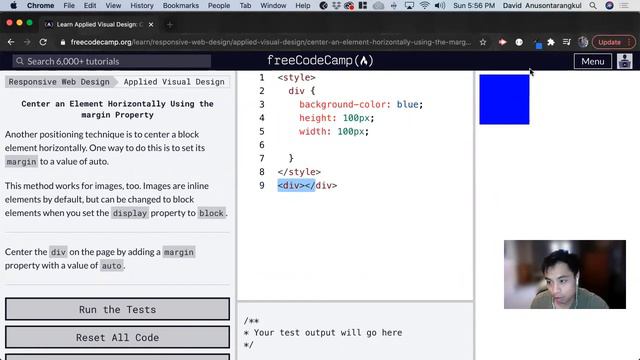Viewport: 640px width, 360px height.
Task: Click the freeCodeCamp logo
Action: 320,61
